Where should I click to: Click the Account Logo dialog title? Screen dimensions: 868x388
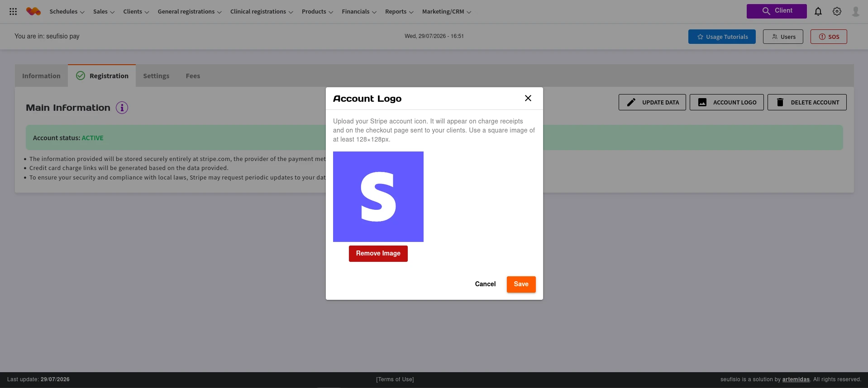pyautogui.click(x=367, y=99)
